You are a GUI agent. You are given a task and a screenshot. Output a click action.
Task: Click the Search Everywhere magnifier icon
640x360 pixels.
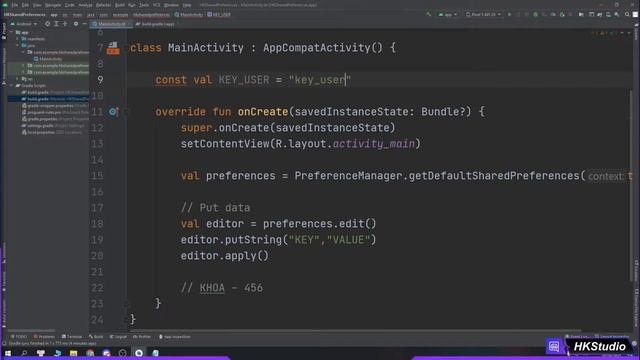point(627,15)
